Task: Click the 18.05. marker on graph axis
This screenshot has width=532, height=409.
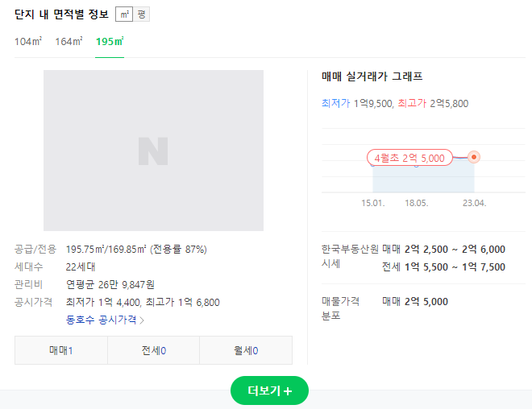Action: click(416, 203)
